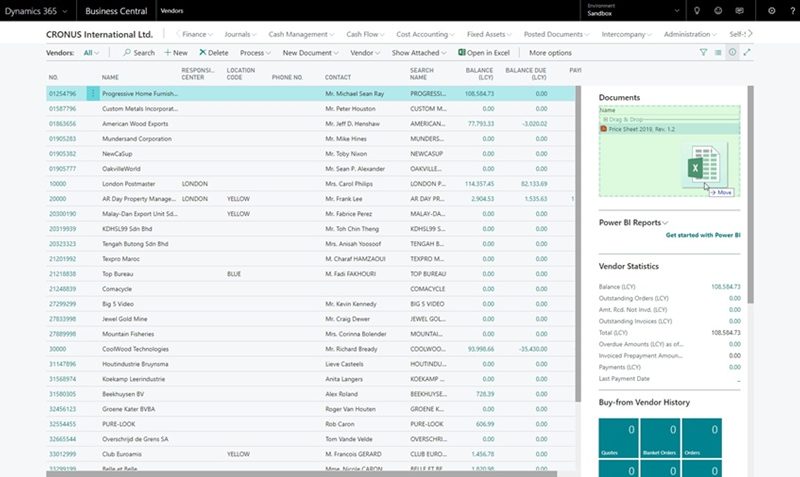Select the Top Bureau vendor name
The height and width of the screenshot is (477, 800).
pyautogui.click(x=117, y=274)
